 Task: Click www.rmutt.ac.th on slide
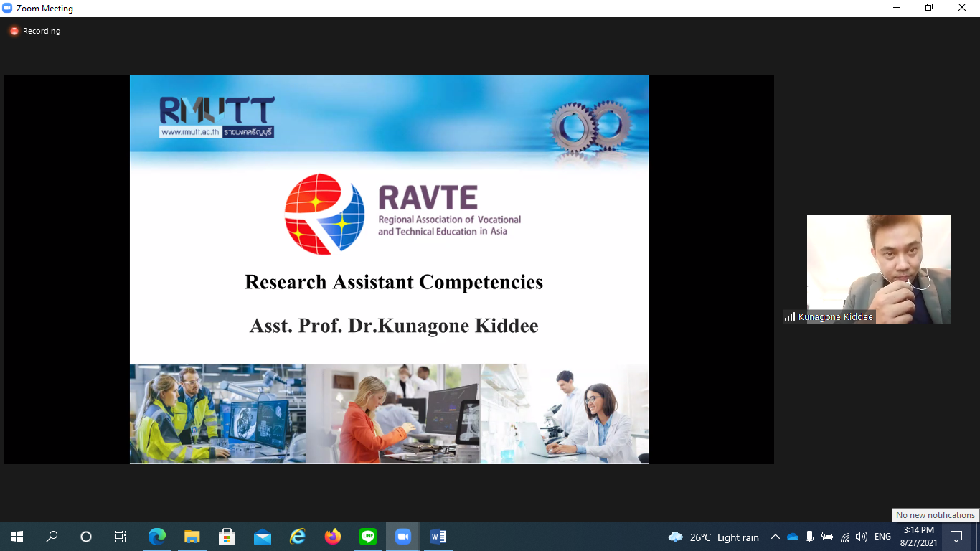190,133
